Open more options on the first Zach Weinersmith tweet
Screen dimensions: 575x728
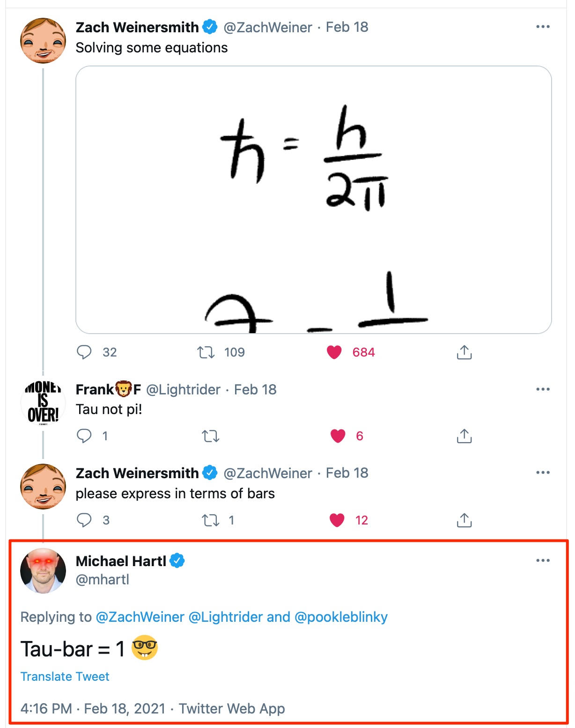[543, 27]
